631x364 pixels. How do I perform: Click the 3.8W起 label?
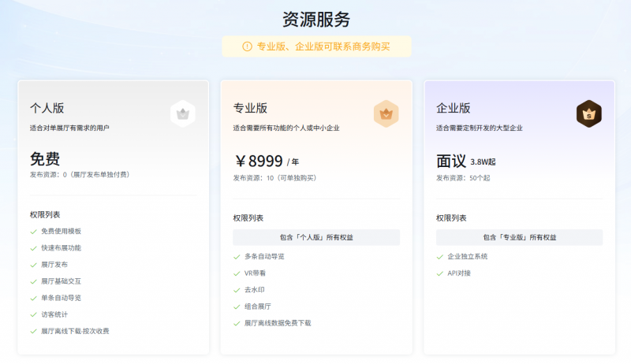[483, 162]
